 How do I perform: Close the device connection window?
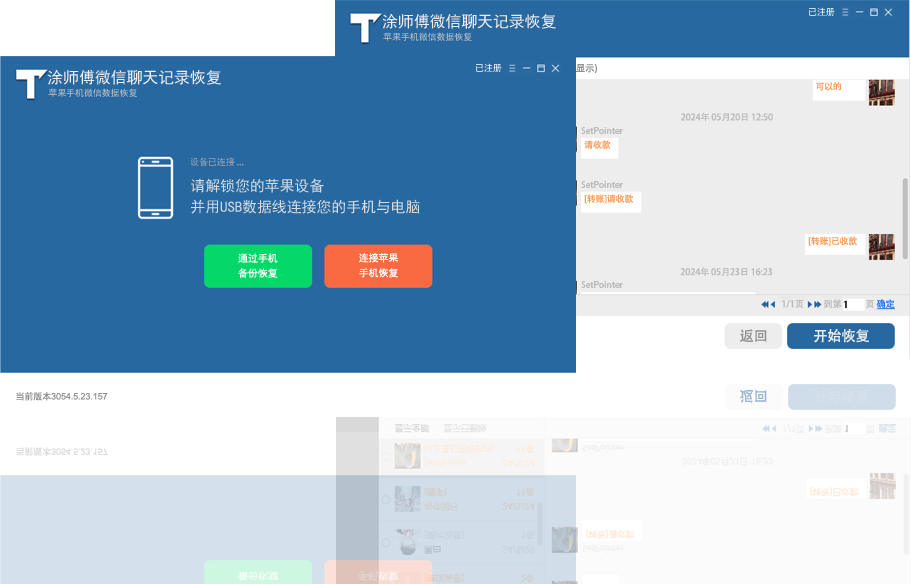coord(555,69)
